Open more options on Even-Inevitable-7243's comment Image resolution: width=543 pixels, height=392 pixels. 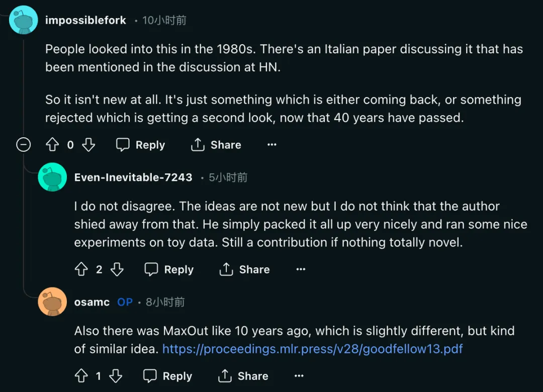[301, 270]
